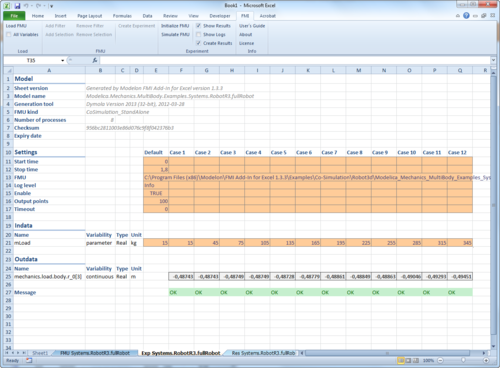Screen dimensions: 500x368
Task: Select the OK message under Case 1
Action: 181,292
